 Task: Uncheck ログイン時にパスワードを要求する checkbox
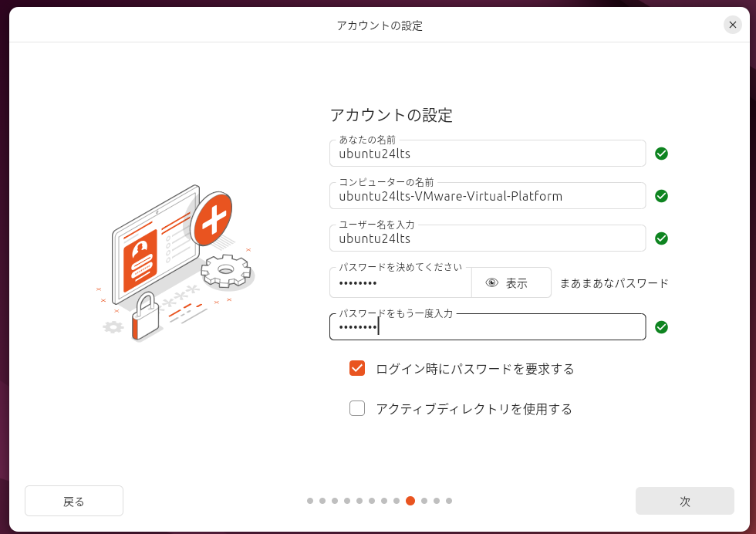[357, 368]
